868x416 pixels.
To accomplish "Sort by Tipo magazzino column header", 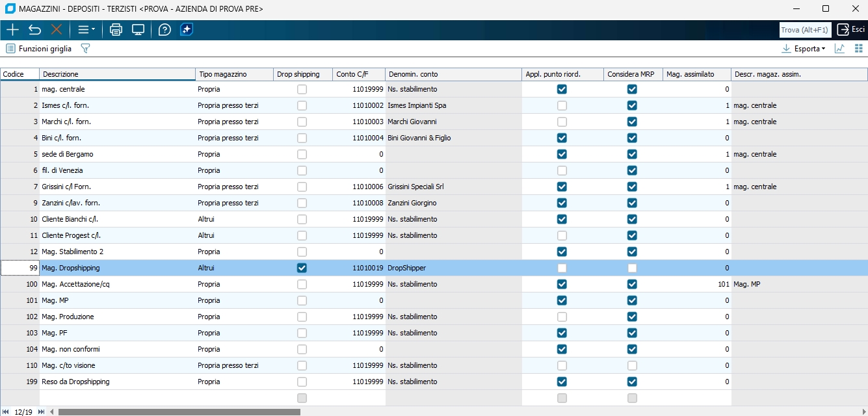I will [234, 74].
